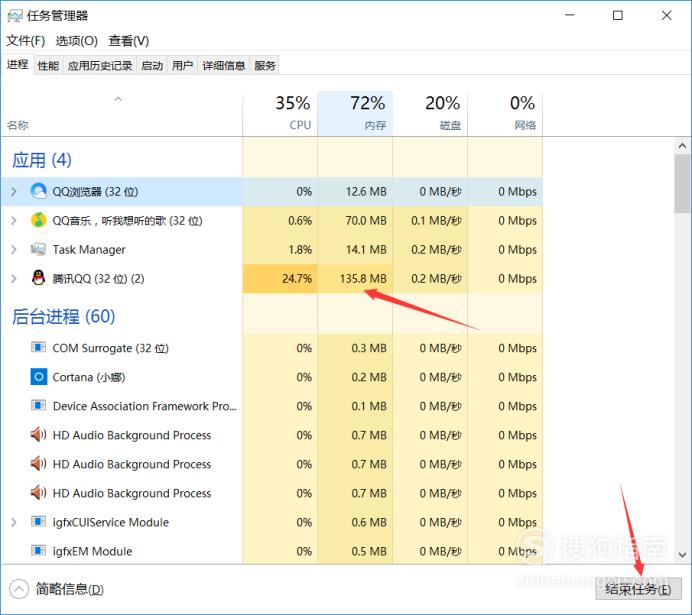692x615 pixels.
Task: Click the 简略信息(D) link text
Action: pos(69,589)
